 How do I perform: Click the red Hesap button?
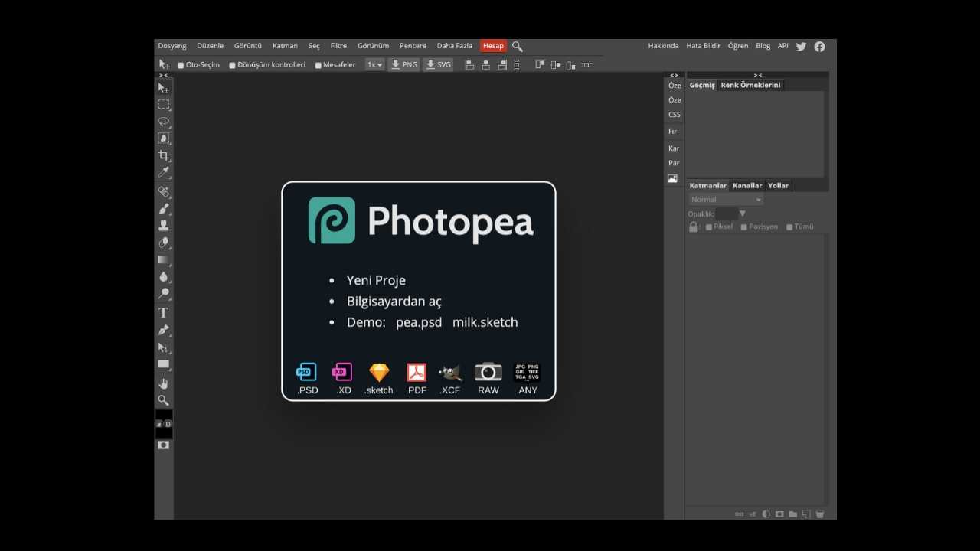493,46
